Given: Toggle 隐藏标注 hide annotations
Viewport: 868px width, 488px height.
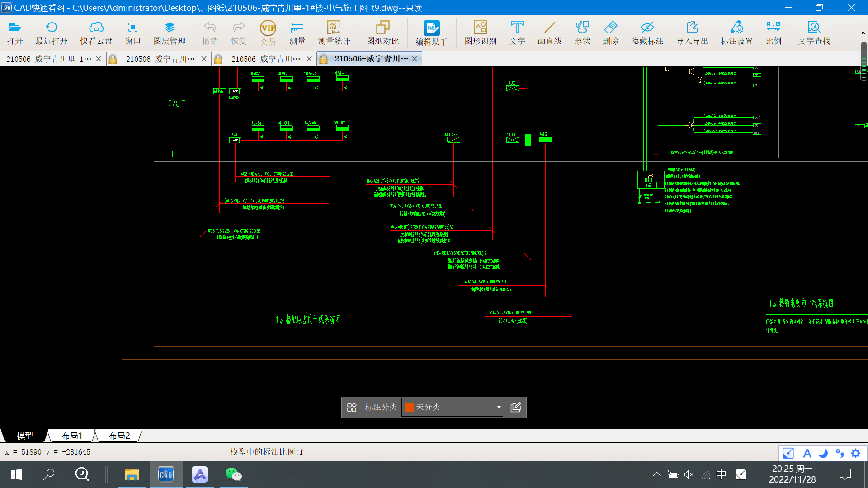Looking at the screenshot, I should (x=647, y=33).
